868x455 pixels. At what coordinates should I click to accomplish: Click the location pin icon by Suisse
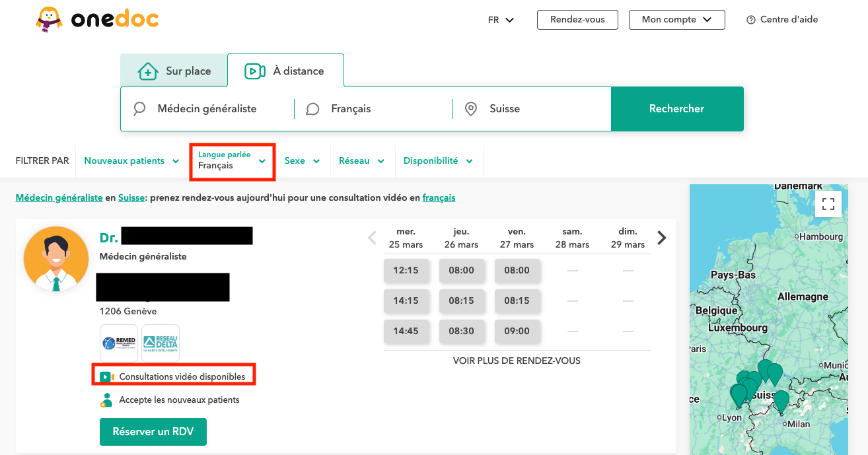click(471, 109)
